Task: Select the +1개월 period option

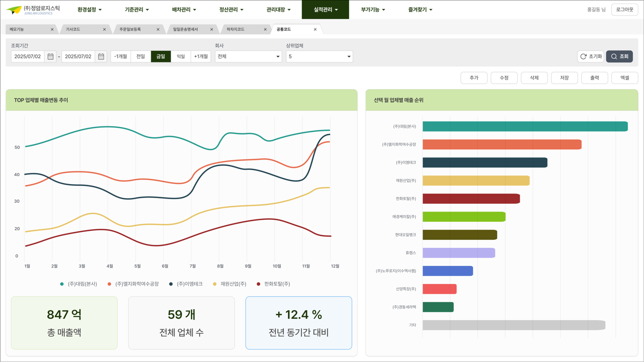Action: click(201, 56)
